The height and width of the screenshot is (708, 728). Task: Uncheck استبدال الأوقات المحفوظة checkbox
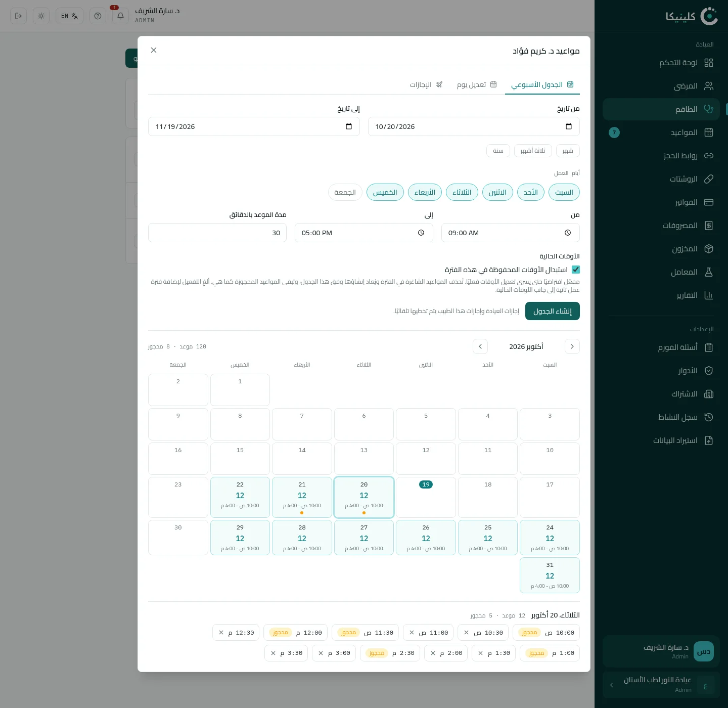point(576,270)
